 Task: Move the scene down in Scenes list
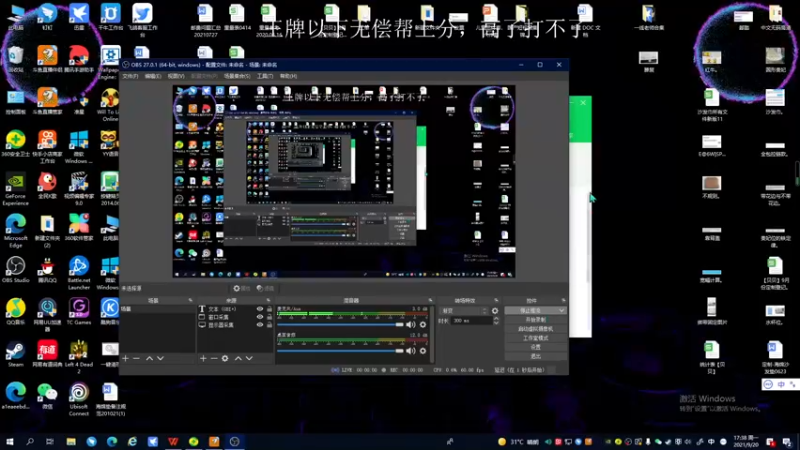coord(160,359)
